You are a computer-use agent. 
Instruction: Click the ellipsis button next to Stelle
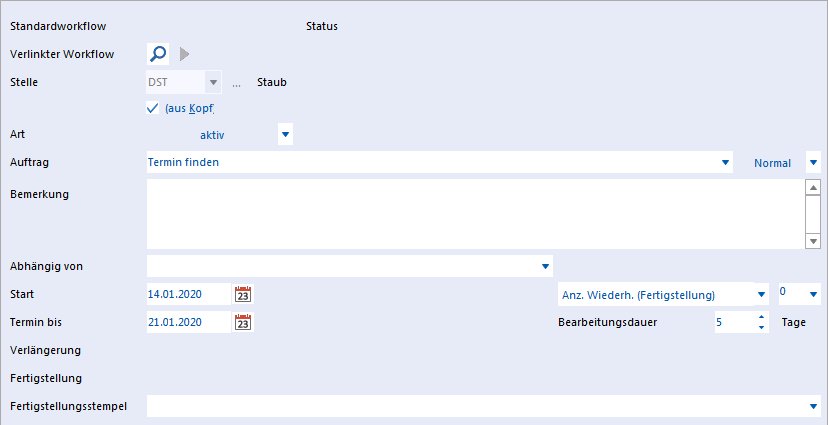[237, 83]
